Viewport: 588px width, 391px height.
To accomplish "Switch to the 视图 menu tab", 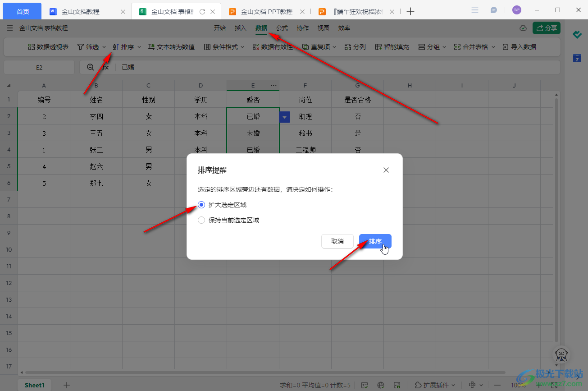I will coord(324,28).
